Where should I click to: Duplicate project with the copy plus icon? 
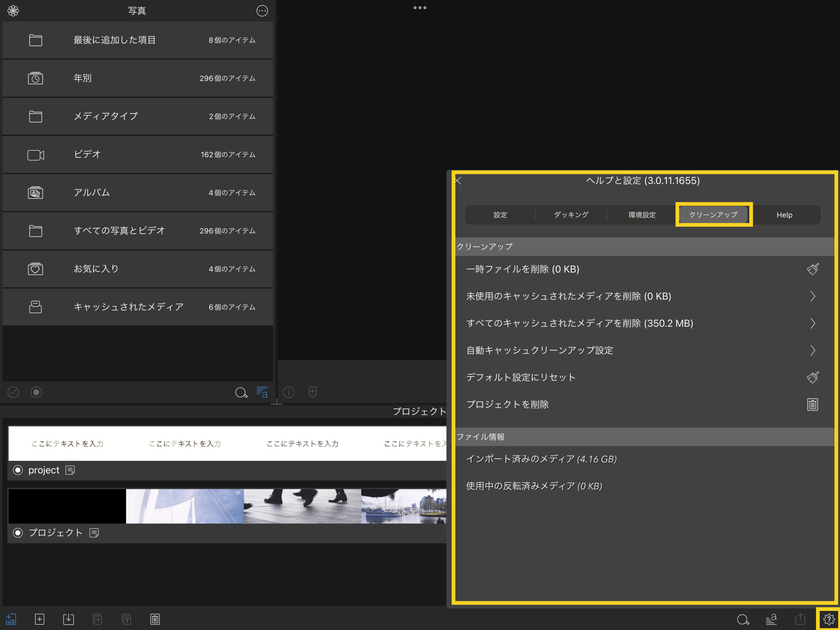(x=97, y=619)
